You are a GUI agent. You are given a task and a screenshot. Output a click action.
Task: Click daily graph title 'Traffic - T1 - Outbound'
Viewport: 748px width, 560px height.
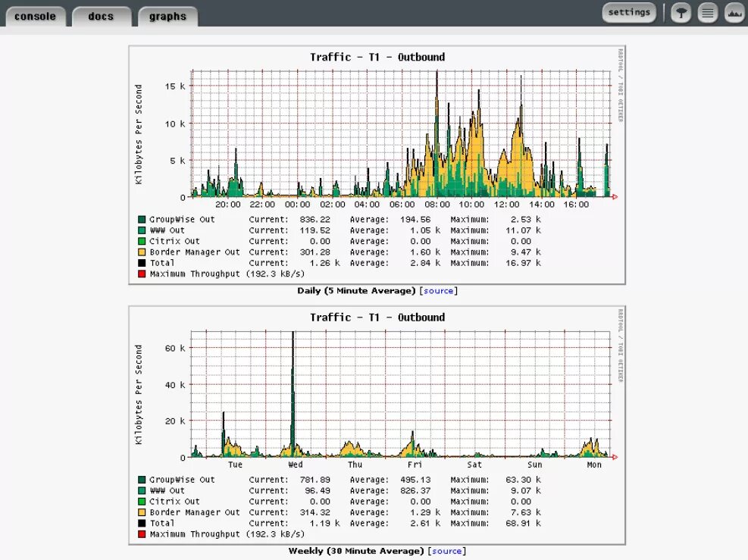point(377,58)
